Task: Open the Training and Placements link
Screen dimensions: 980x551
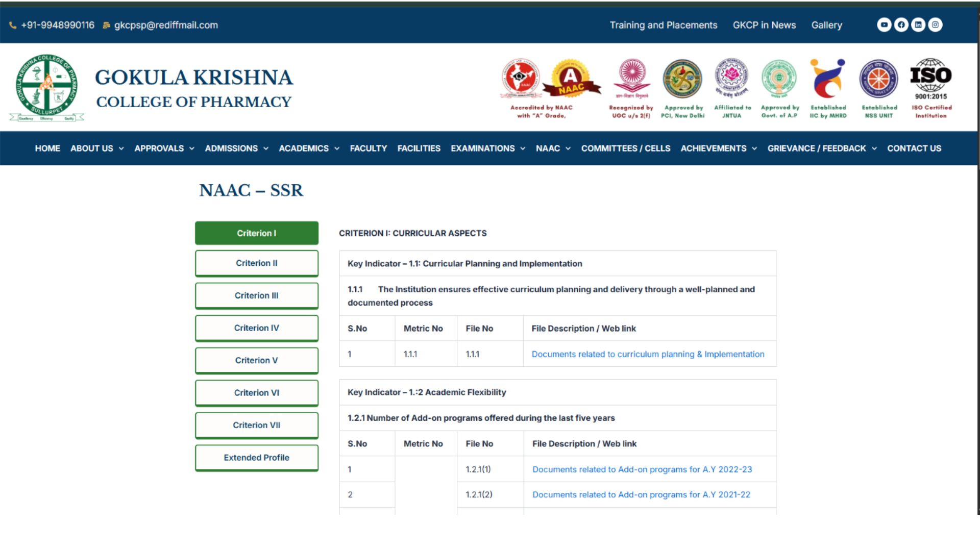Action: [664, 25]
